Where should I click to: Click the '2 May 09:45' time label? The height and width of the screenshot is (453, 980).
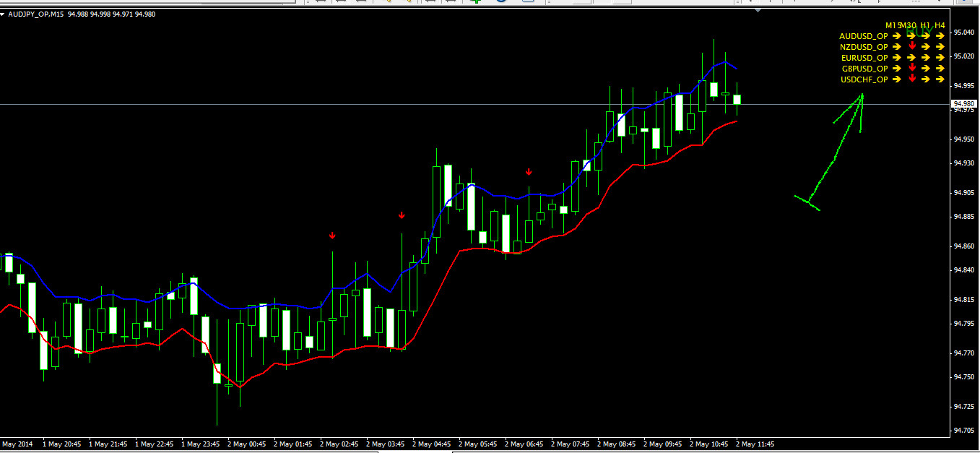[663, 444]
